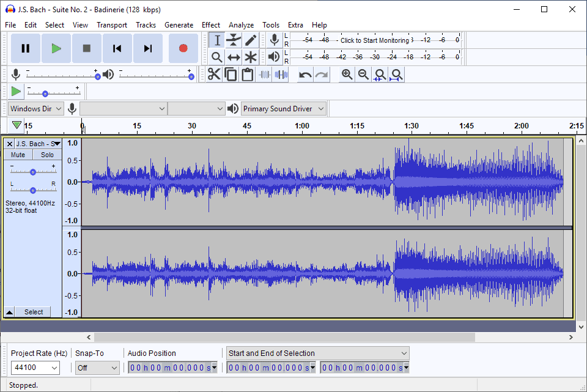Activate the Draw tool
Image resolution: width=587 pixels, height=392 pixels.
[251, 40]
